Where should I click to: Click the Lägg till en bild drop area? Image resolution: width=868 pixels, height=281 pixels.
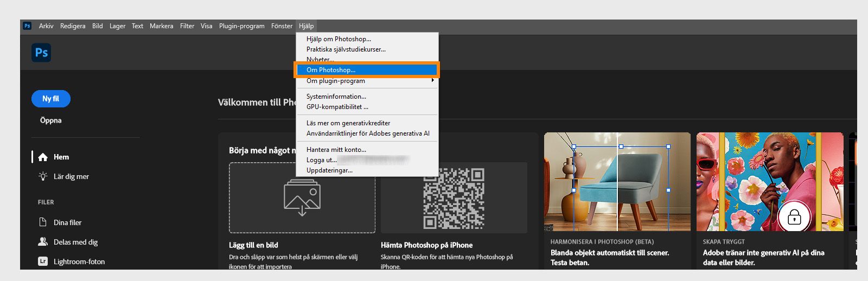tap(302, 198)
